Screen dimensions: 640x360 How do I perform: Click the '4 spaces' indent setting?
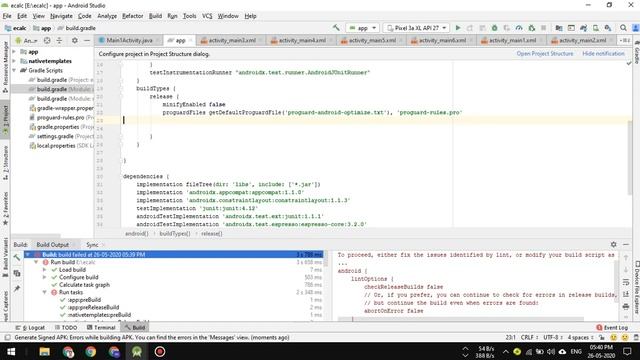580,338
